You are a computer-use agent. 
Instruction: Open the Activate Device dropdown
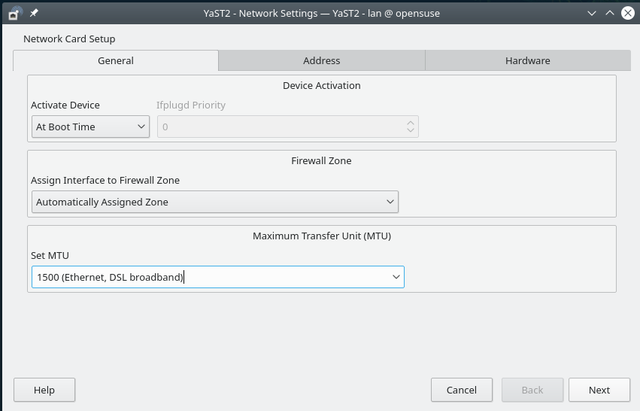[91, 127]
